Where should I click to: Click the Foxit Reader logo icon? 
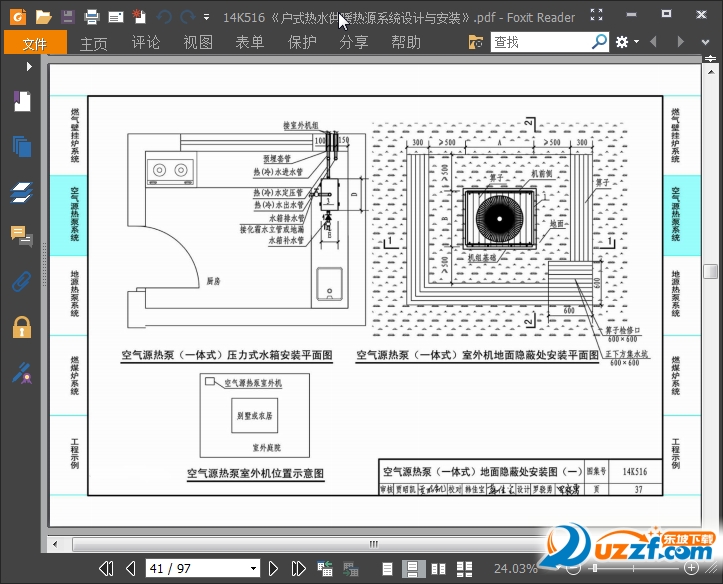tap(18, 18)
